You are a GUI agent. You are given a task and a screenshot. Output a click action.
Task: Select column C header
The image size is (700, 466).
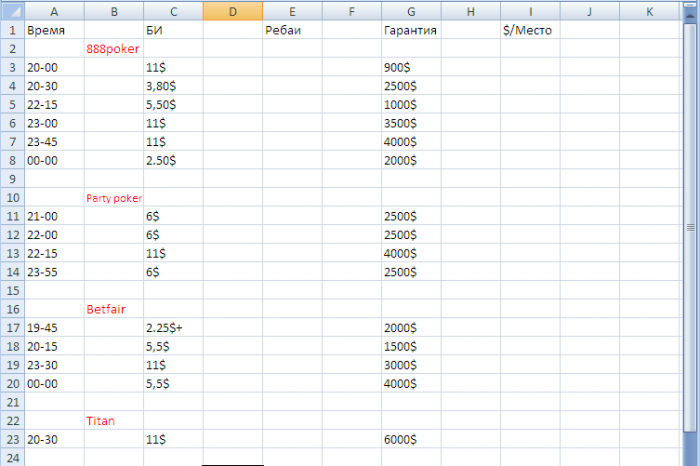coord(173,11)
